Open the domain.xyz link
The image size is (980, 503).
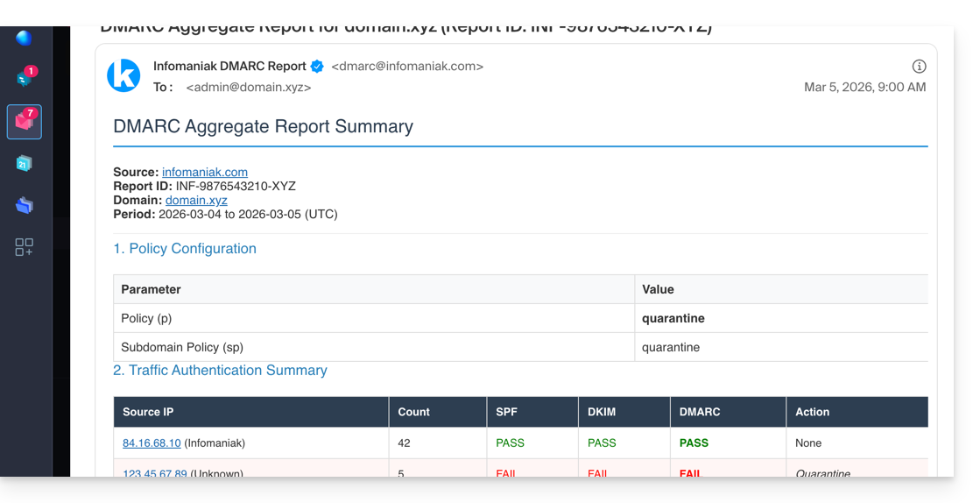pyautogui.click(x=196, y=201)
